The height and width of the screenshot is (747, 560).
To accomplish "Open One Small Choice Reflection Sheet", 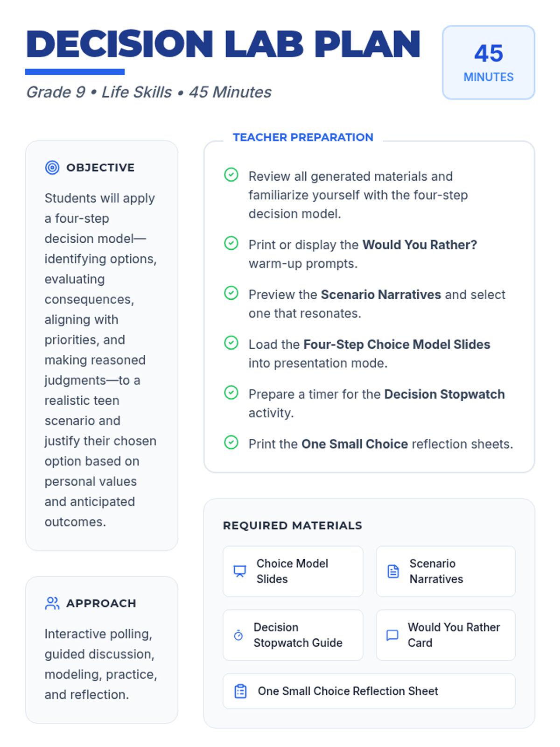I will tap(369, 691).
